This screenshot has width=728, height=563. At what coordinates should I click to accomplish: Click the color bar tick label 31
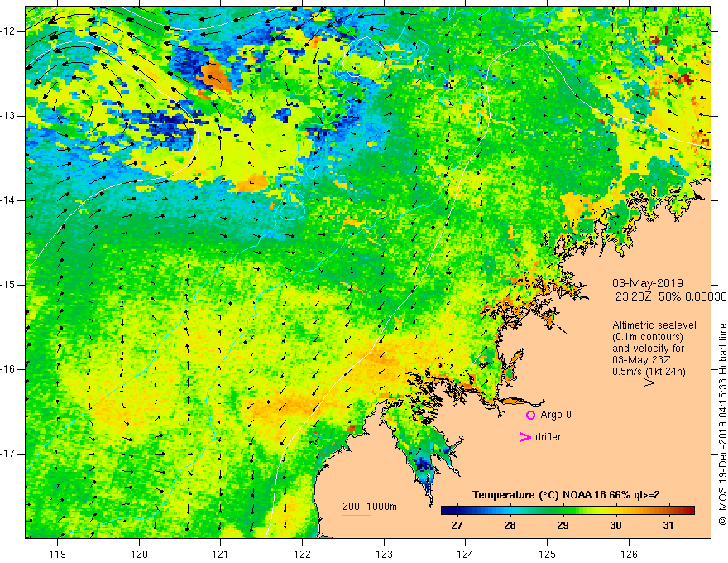pyautogui.click(x=668, y=526)
